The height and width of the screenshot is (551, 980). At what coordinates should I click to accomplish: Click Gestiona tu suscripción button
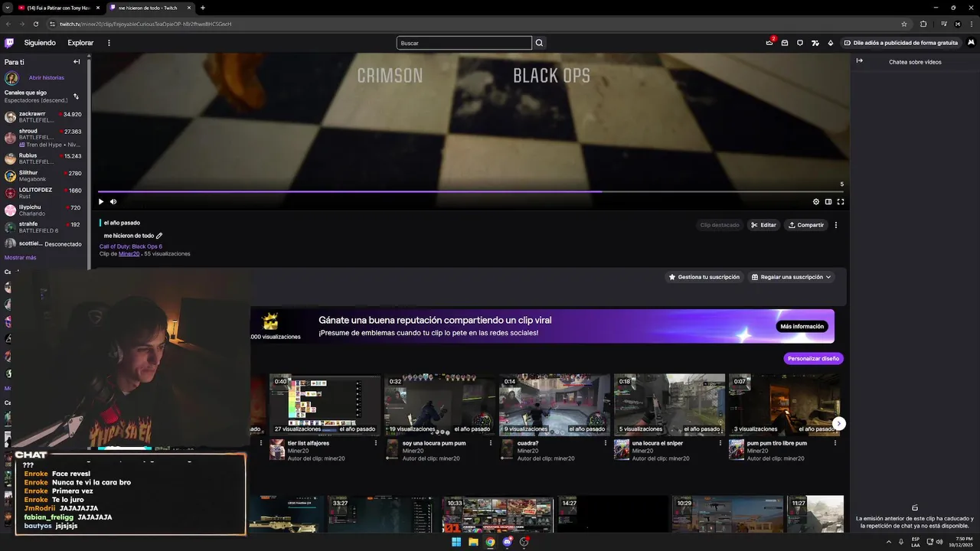704,277
